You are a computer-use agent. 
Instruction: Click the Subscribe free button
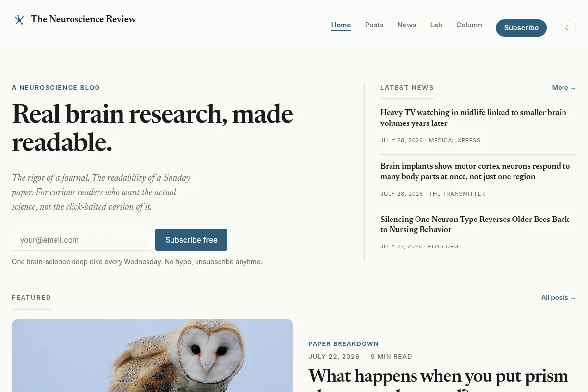pyautogui.click(x=191, y=240)
